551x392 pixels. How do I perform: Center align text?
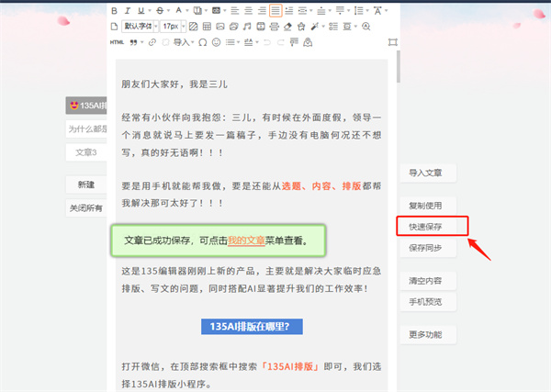pos(249,11)
